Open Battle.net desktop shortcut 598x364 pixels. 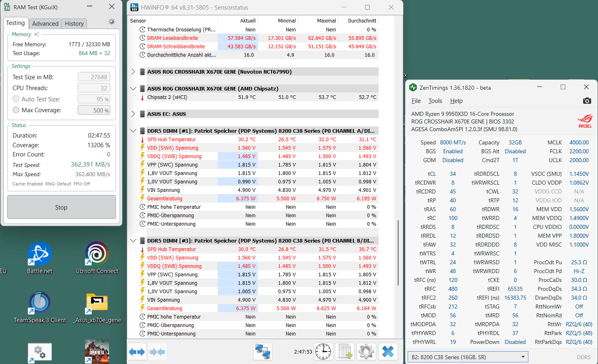point(39,258)
